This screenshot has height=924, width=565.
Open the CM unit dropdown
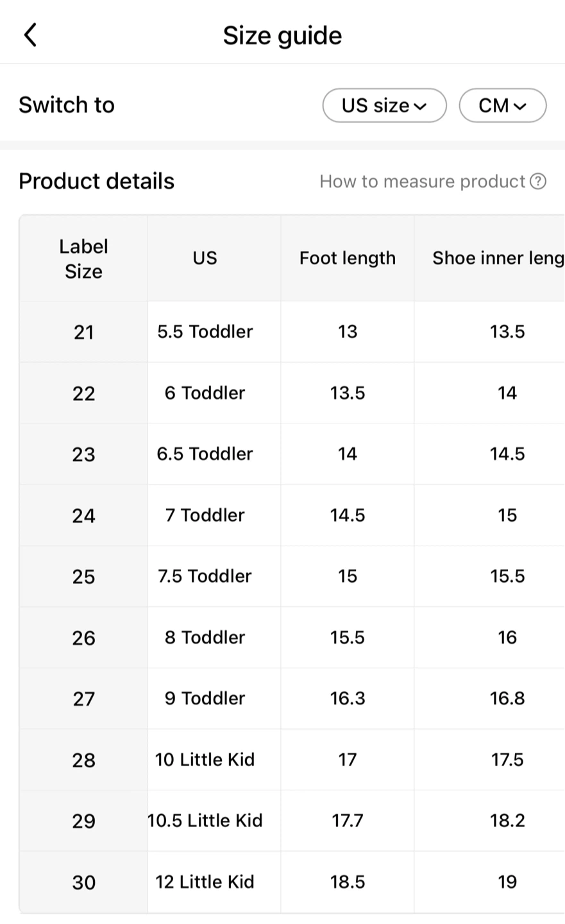pyautogui.click(x=502, y=105)
